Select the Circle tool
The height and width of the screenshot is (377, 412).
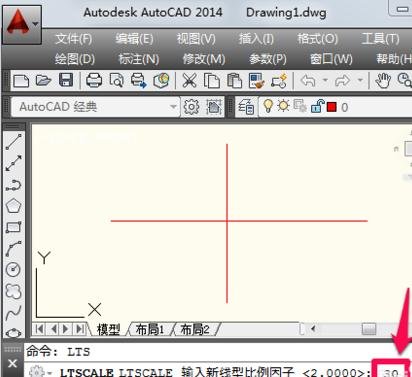tap(14, 270)
